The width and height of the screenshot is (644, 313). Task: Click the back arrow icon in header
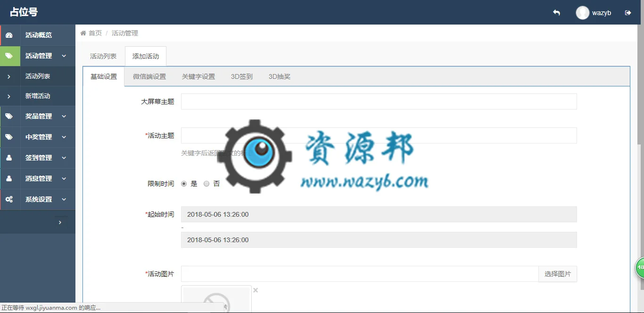coord(556,13)
